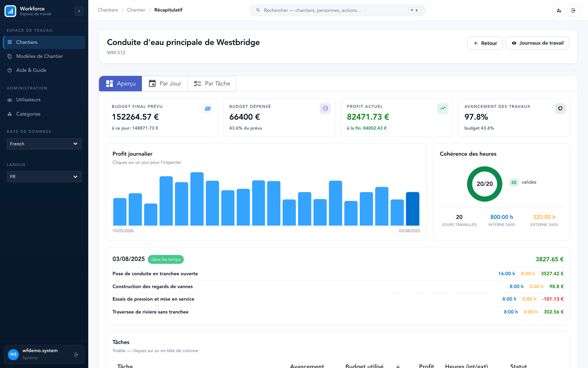Viewport: 588px width, 368px height.
Task: Focus the Rechercher search field
Action: coord(338,10)
